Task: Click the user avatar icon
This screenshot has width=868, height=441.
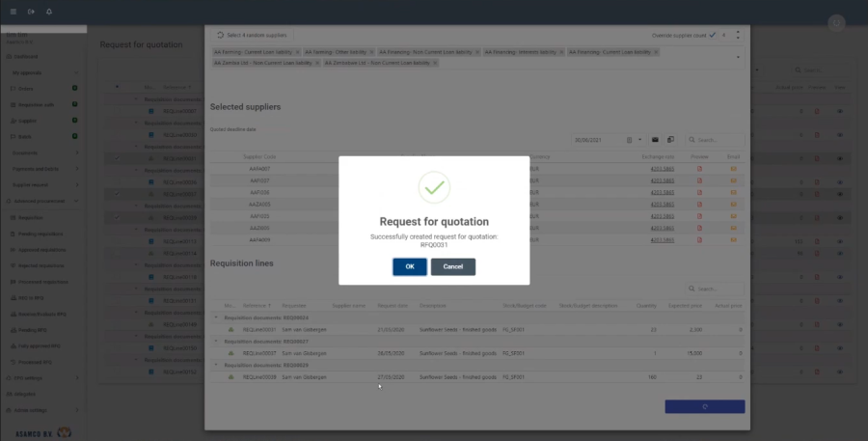Action: point(836,22)
